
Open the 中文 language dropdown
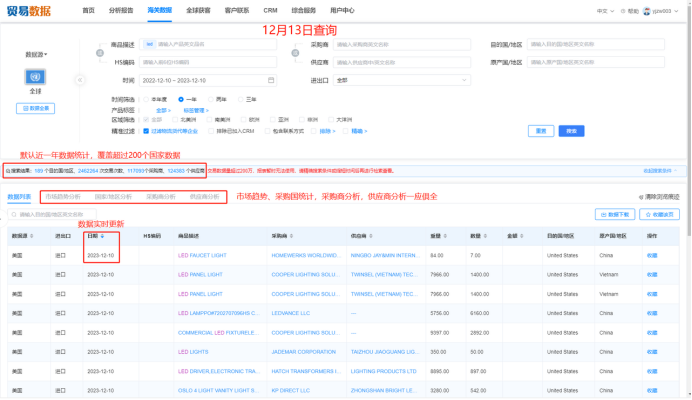604,10
